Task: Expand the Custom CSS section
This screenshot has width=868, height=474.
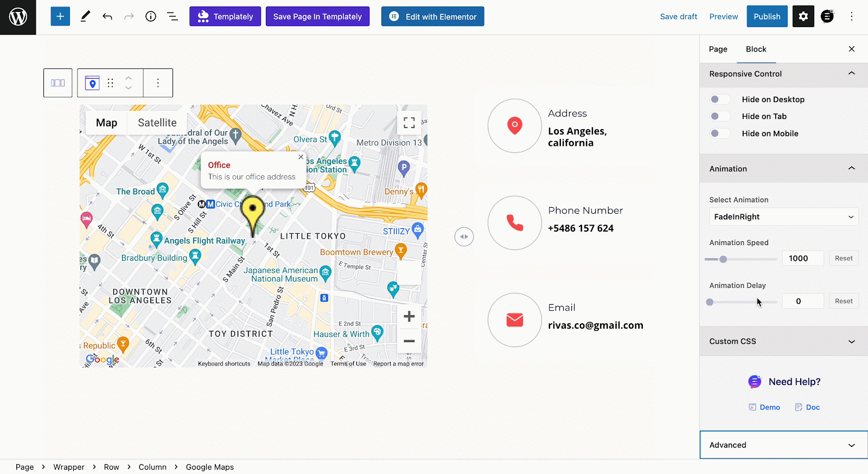Action: 784,341
